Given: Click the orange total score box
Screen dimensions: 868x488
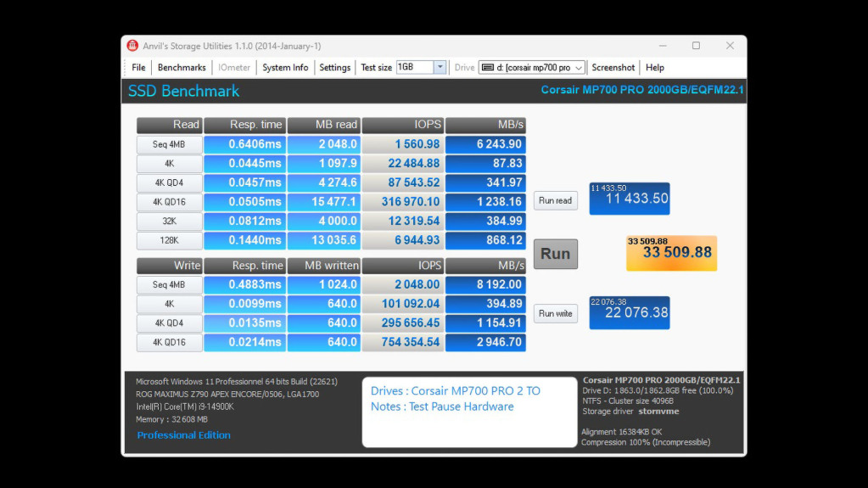Looking at the screenshot, I should (x=671, y=254).
